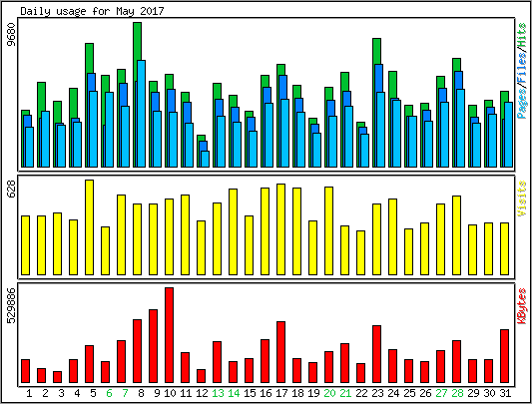Click day label 2 on the x-axis
The image size is (532, 404).
[45, 393]
